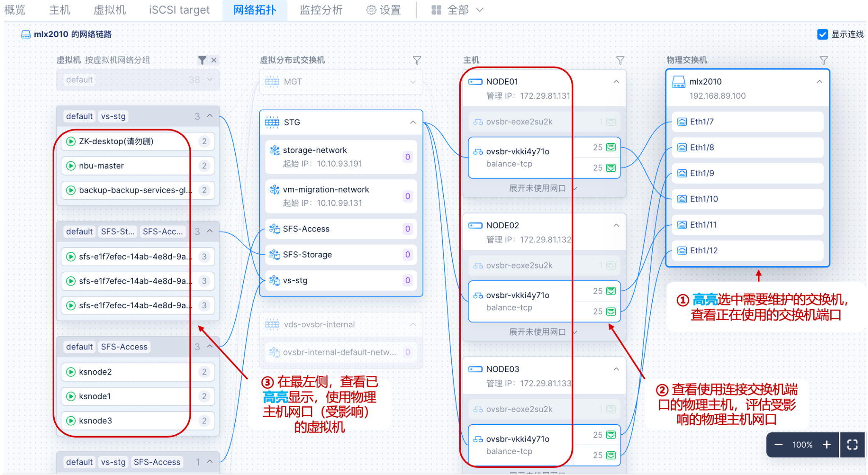Click the virtual machine column filter icon
This screenshot has height=475, width=868.
tap(202, 60)
